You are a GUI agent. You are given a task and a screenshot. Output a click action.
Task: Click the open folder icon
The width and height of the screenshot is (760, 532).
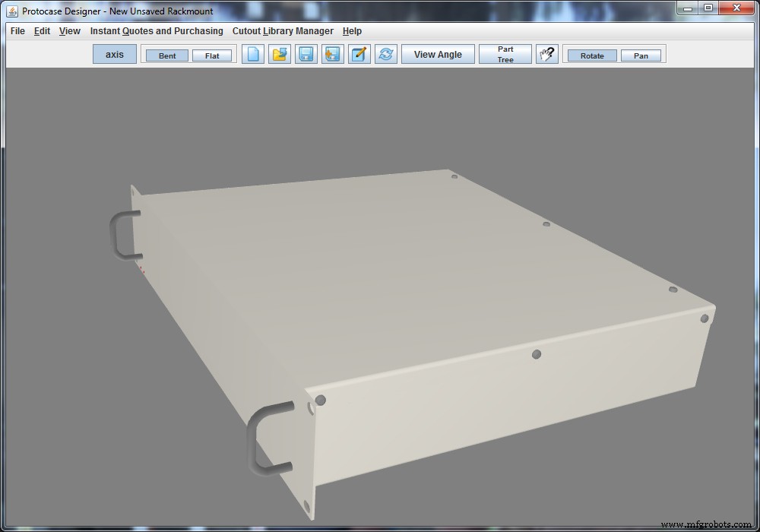[280, 55]
